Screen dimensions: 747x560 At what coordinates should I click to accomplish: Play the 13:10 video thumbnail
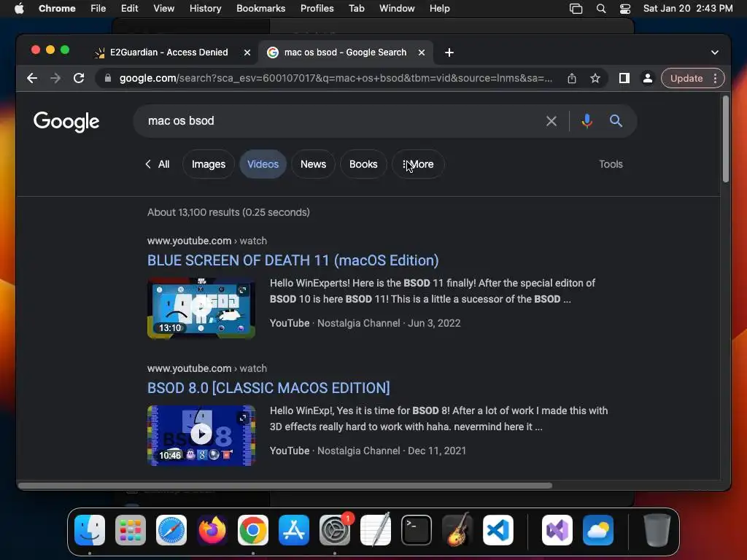(201, 308)
